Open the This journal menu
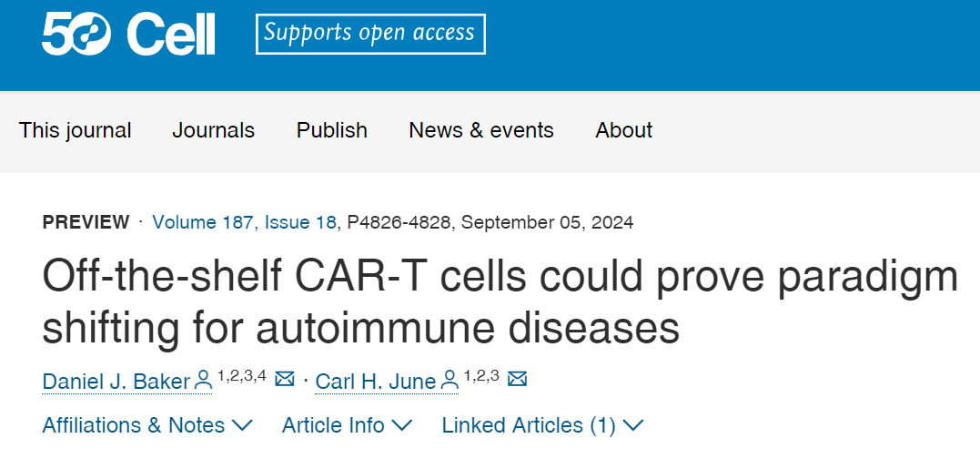This screenshot has width=980, height=459. (75, 130)
